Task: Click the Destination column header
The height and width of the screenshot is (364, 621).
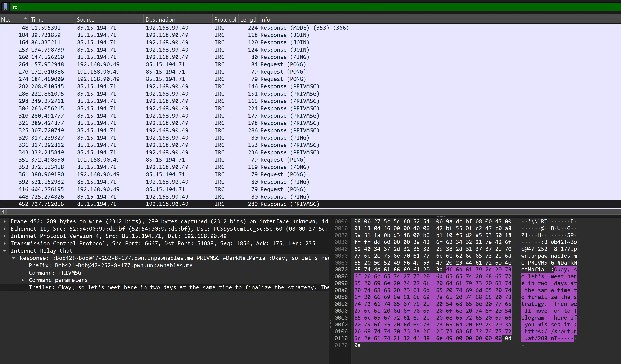Action: coord(160,19)
